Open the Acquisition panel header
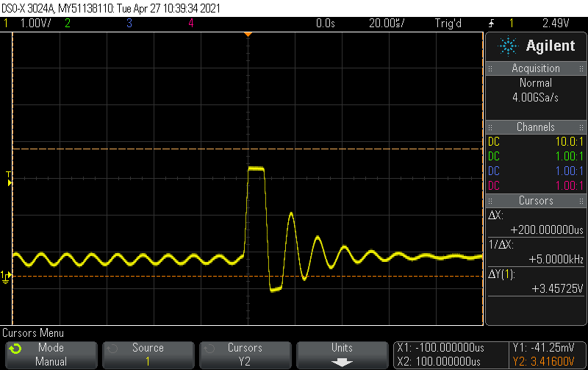 click(x=536, y=68)
